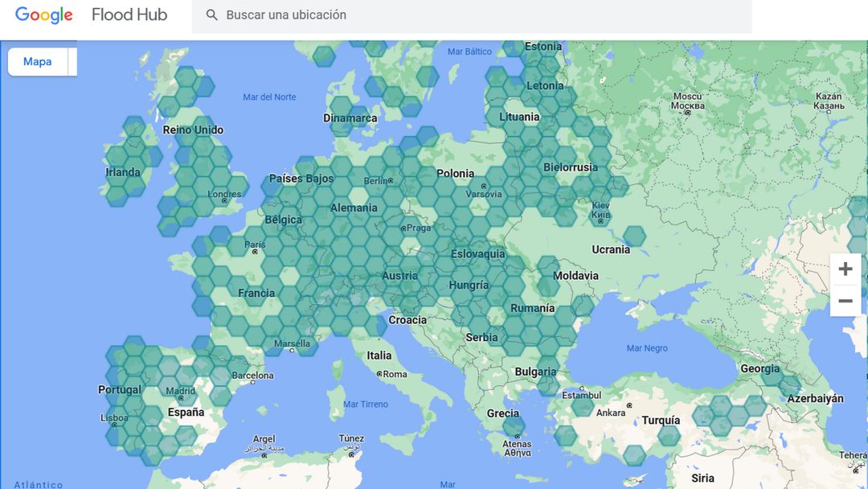This screenshot has height=489, width=868.
Task: Click the Ankara location marker icon
Action: (628, 405)
